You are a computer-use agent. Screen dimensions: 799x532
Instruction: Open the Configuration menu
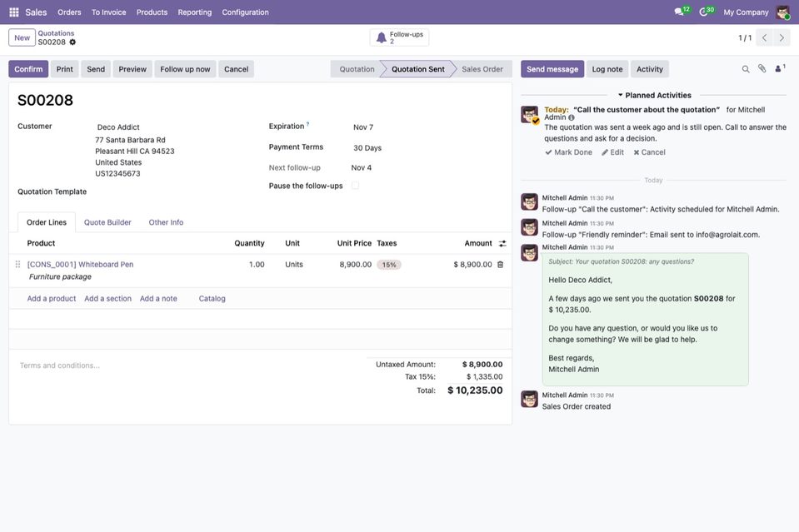[x=245, y=12]
